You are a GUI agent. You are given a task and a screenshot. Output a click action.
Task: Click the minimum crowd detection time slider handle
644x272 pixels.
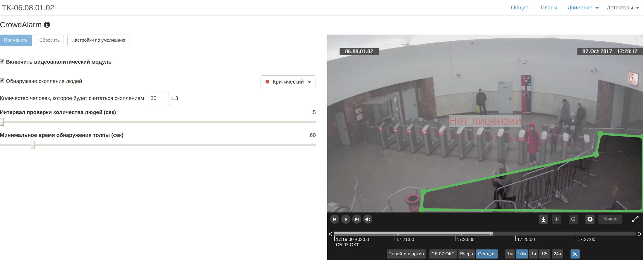pos(33,145)
